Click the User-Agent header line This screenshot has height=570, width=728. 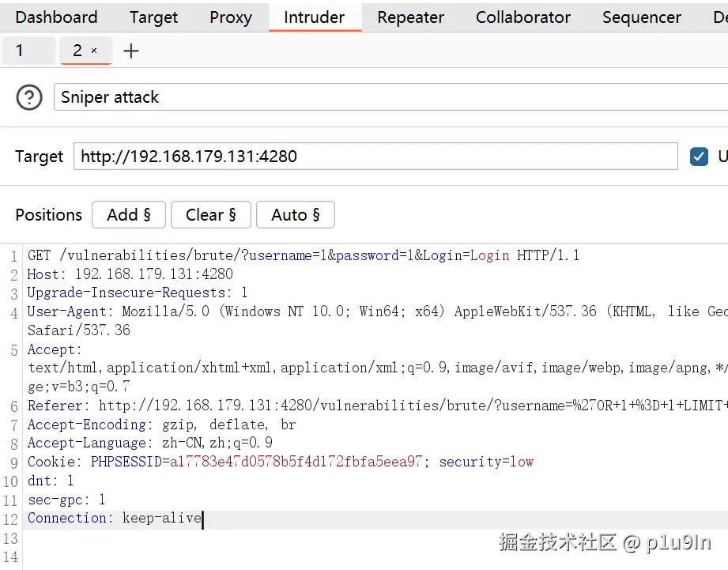378,311
